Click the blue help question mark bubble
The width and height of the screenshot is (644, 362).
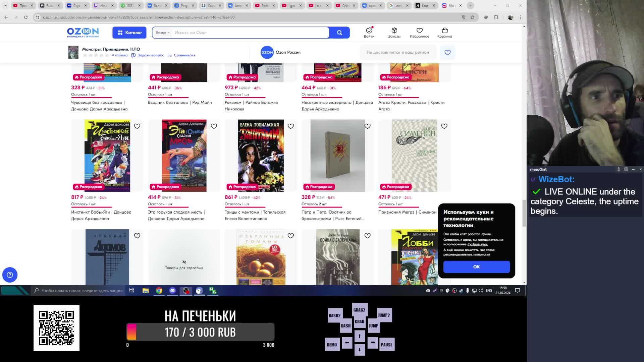10,275
